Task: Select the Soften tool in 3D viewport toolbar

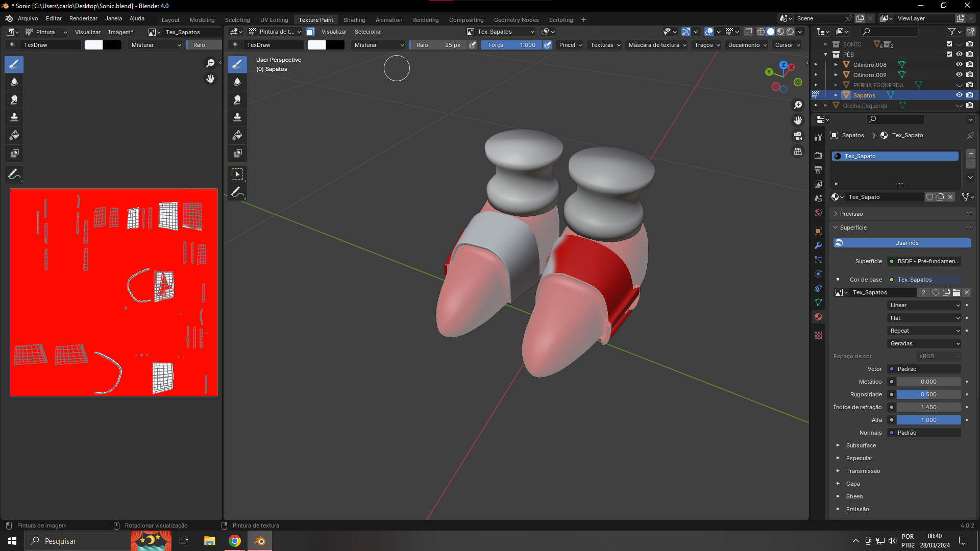Action: (237, 82)
